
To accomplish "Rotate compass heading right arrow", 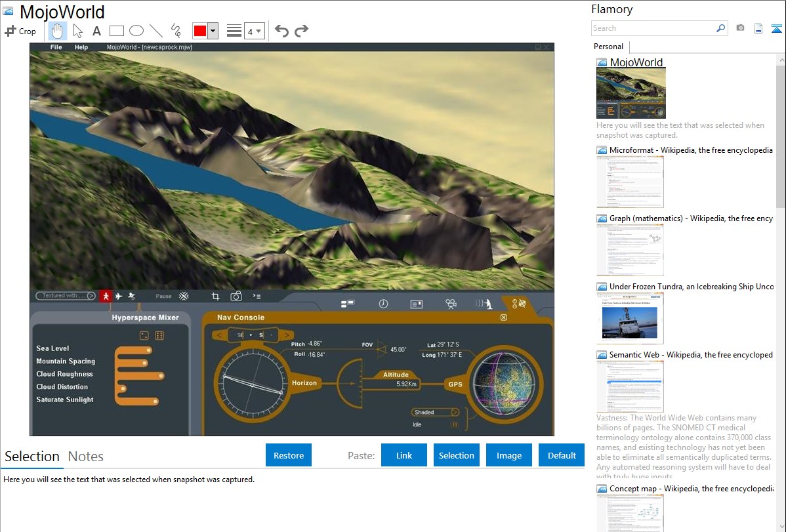I will point(287,335).
